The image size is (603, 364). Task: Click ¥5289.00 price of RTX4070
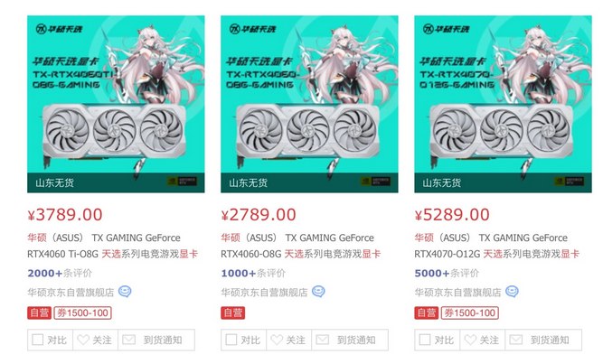click(x=452, y=215)
